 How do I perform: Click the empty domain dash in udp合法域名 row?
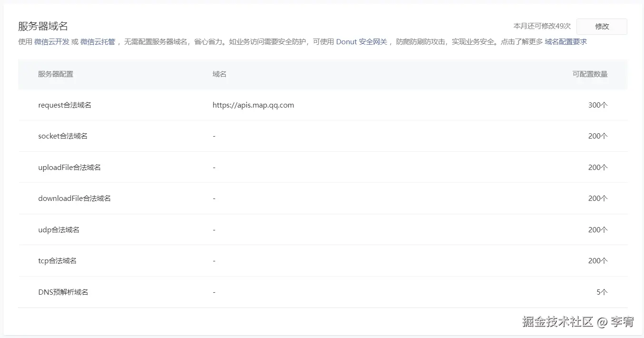click(214, 230)
